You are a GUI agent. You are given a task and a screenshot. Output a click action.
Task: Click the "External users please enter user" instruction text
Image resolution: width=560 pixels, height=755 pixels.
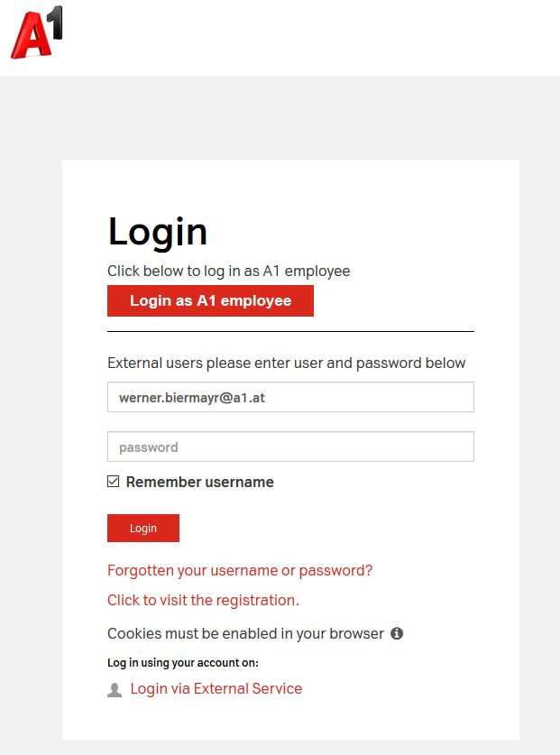286,363
